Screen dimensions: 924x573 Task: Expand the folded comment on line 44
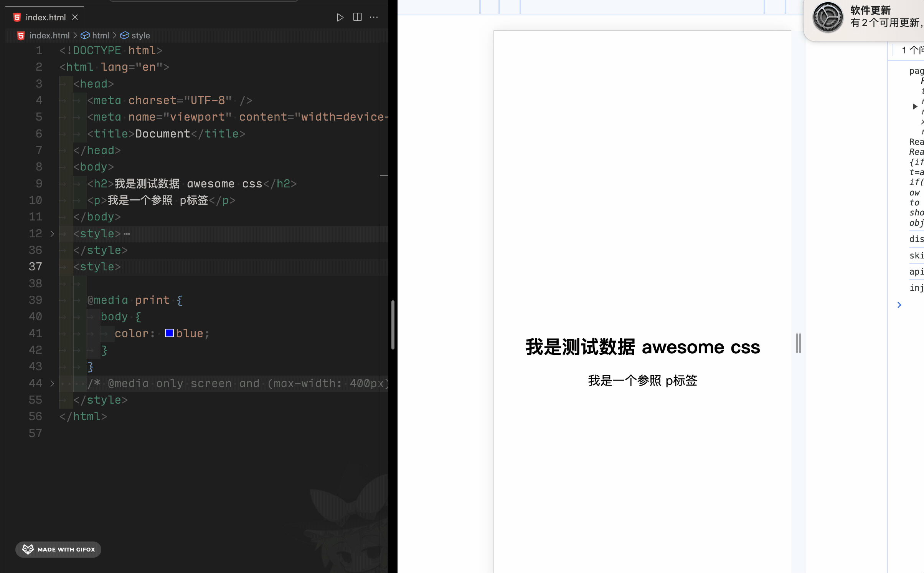52,383
